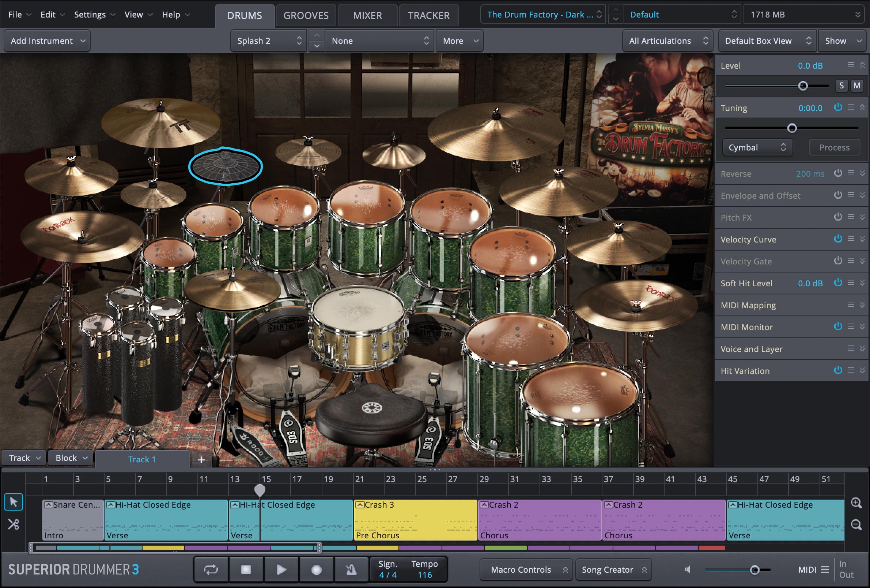Viewport: 870px width, 588px height.
Task: Open the Add Instrument dropdown
Action: coord(47,41)
